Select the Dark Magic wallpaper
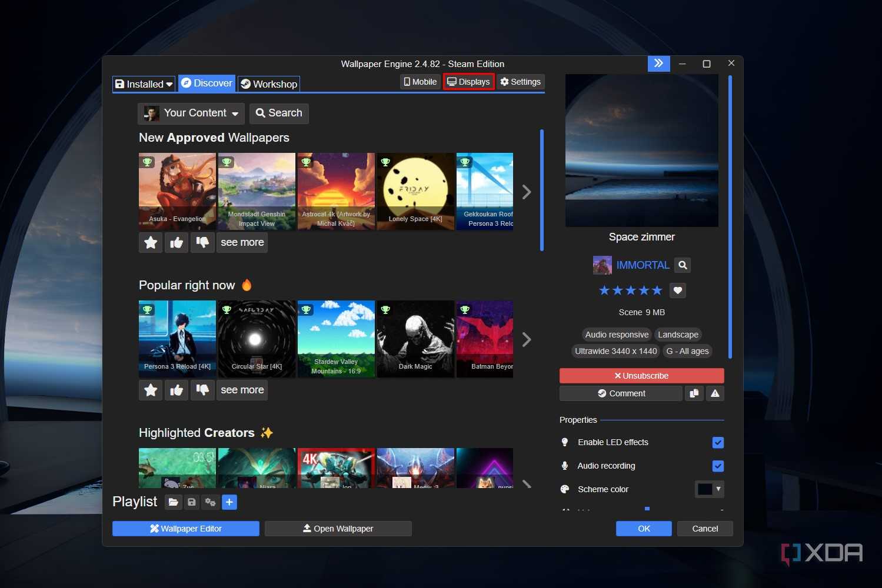This screenshot has width=882, height=588. (415, 339)
